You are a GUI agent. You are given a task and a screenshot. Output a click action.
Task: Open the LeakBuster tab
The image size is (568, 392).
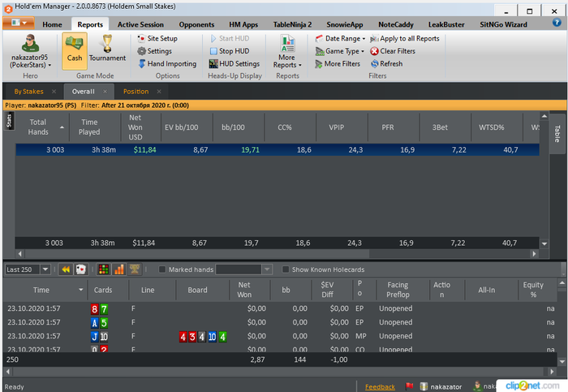pyautogui.click(x=446, y=24)
